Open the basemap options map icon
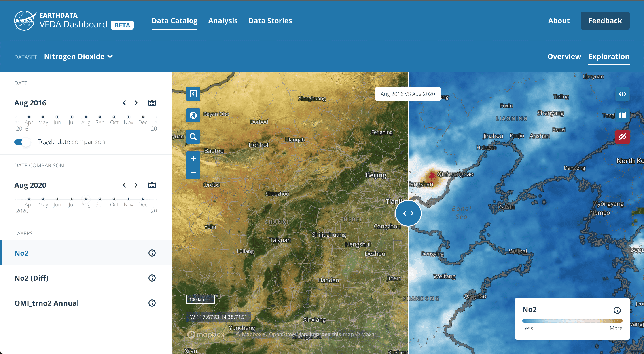 622,115
